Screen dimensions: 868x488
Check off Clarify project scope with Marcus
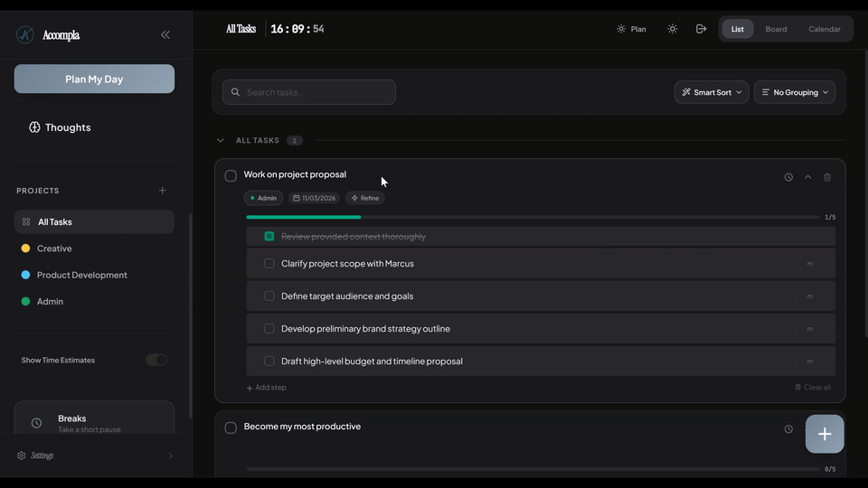[x=269, y=264]
